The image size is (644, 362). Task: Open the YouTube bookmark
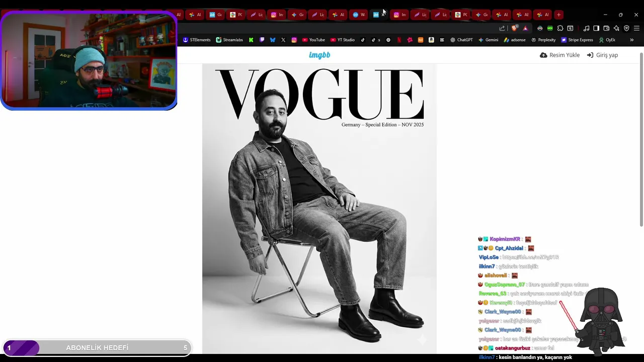313,40
